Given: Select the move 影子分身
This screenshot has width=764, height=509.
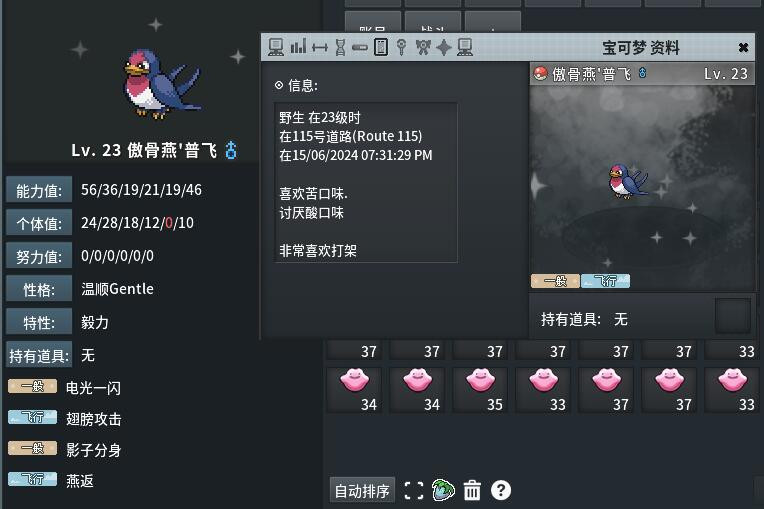Looking at the screenshot, I should [93, 450].
